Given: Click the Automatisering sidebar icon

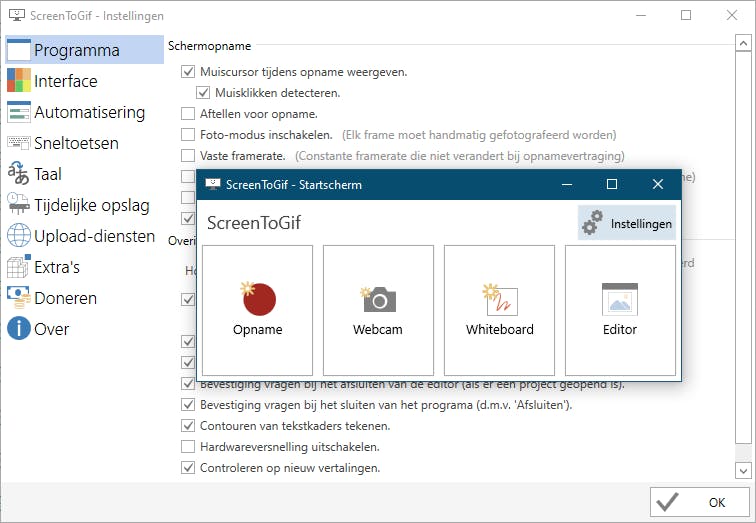Looking at the screenshot, I should point(19,112).
